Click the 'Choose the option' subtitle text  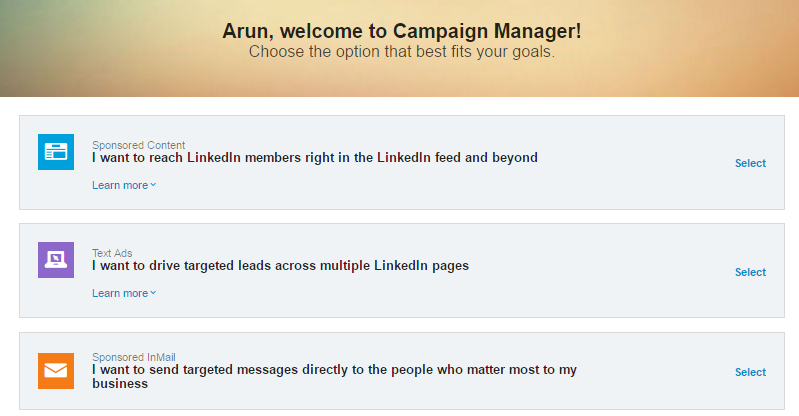point(402,51)
